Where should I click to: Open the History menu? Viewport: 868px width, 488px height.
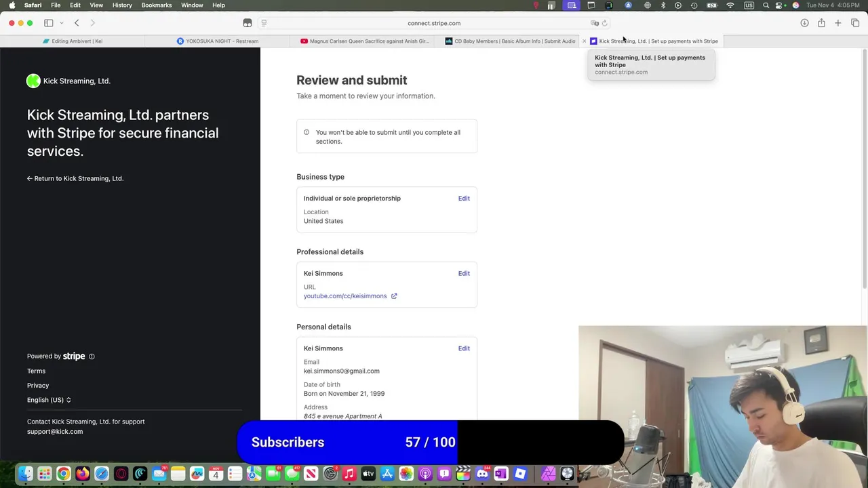(122, 5)
